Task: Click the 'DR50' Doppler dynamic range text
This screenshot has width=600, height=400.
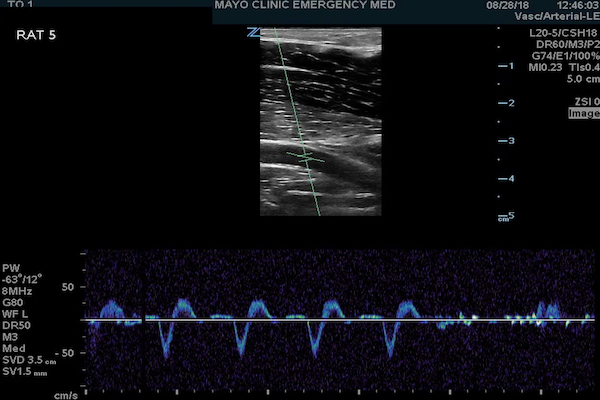Action: click(x=16, y=326)
